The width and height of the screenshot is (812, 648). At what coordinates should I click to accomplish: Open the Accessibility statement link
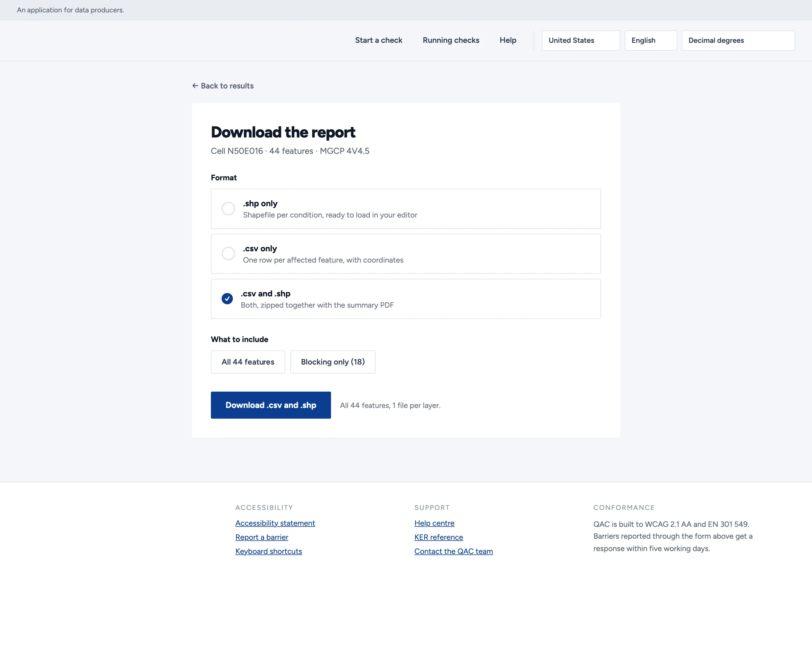point(275,523)
